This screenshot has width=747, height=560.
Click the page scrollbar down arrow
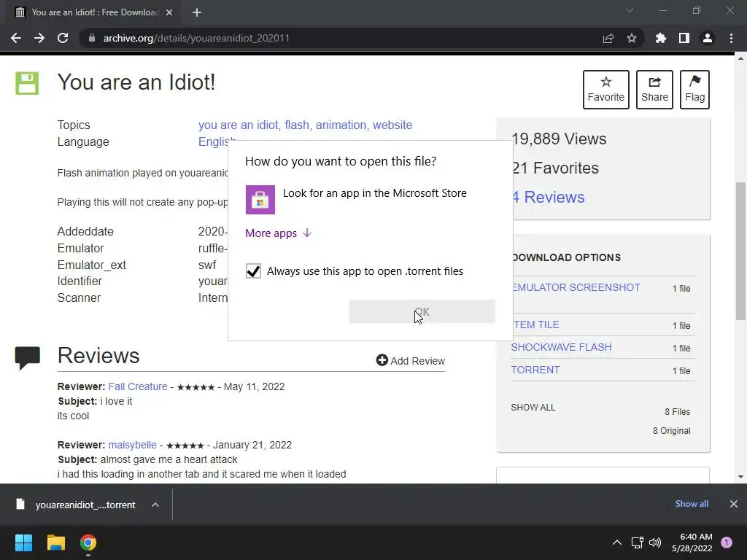click(x=740, y=477)
